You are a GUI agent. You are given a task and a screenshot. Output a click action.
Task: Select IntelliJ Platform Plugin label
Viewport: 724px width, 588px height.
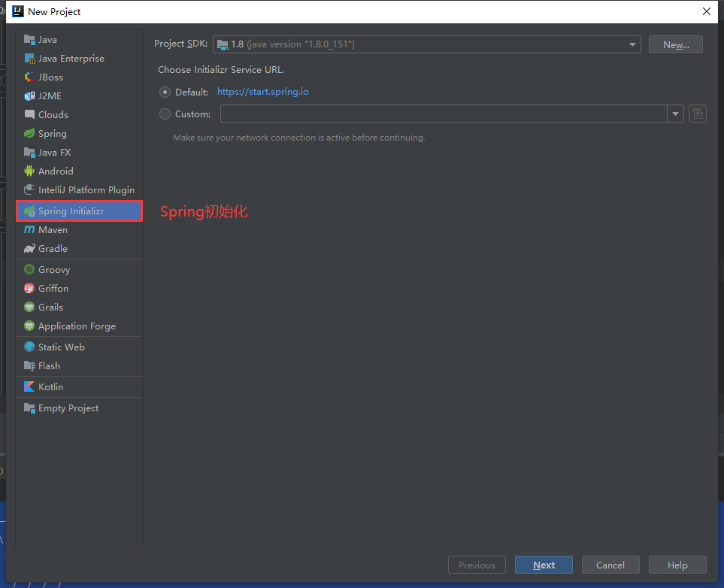click(x=86, y=189)
